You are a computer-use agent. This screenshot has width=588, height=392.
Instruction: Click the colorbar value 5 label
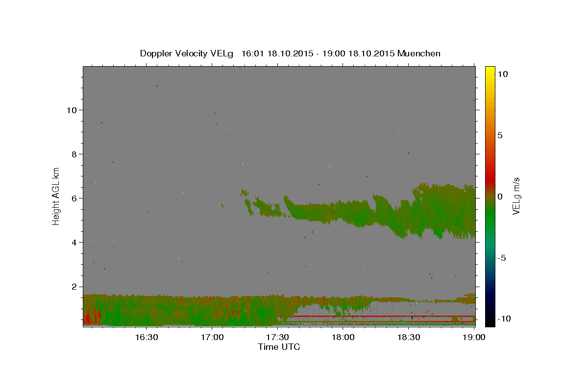click(500, 135)
